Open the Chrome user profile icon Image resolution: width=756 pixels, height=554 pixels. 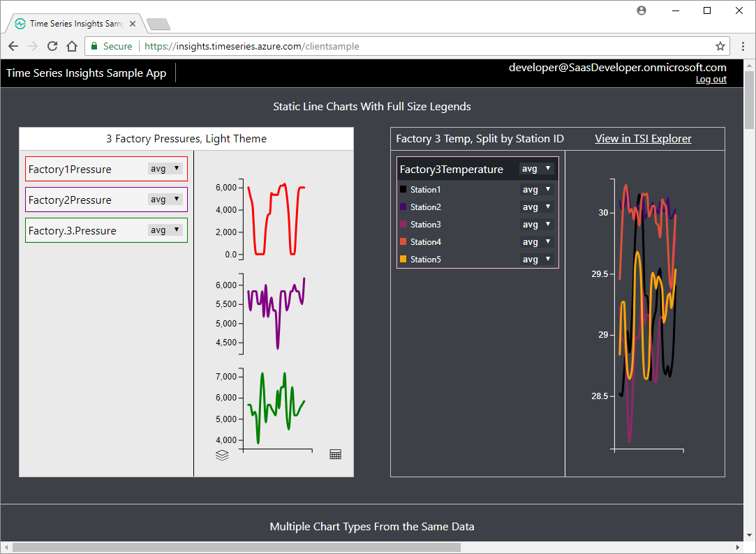pyautogui.click(x=642, y=10)
